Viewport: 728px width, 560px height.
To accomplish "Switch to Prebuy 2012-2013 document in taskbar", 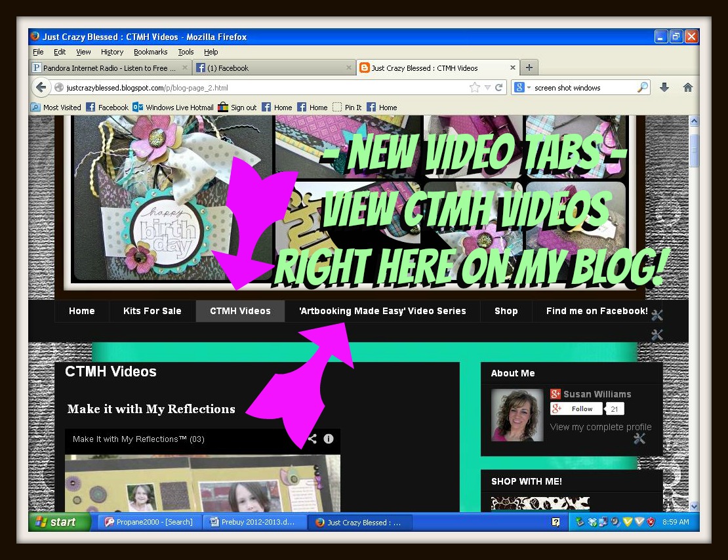I will (255, 522).
